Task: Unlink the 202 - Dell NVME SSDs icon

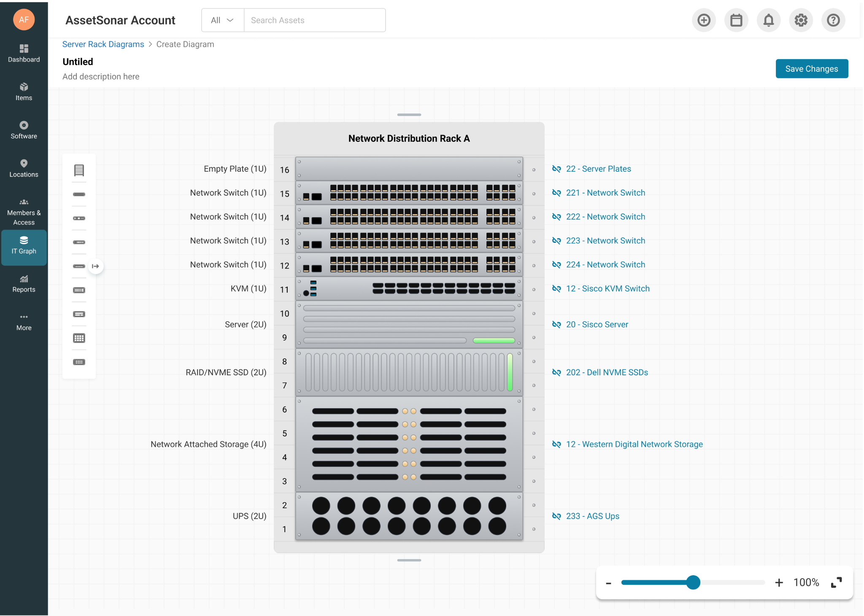Action: coord(556,372)
